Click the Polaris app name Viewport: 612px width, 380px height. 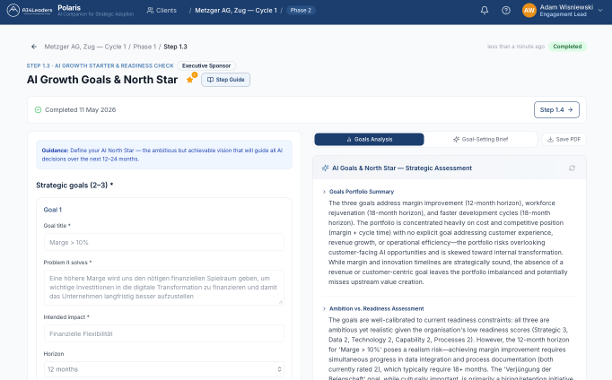69,7
